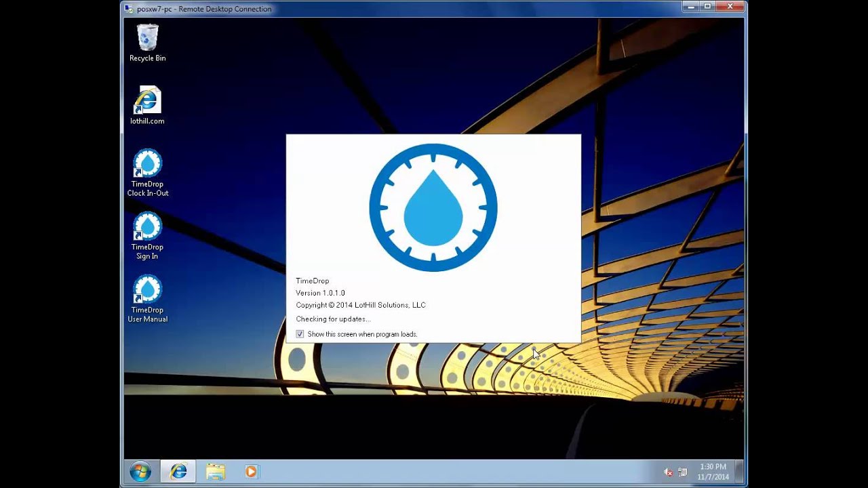Click the Checking for updates status text
This screenshot has height=488, width=868.
click(333, 319)
